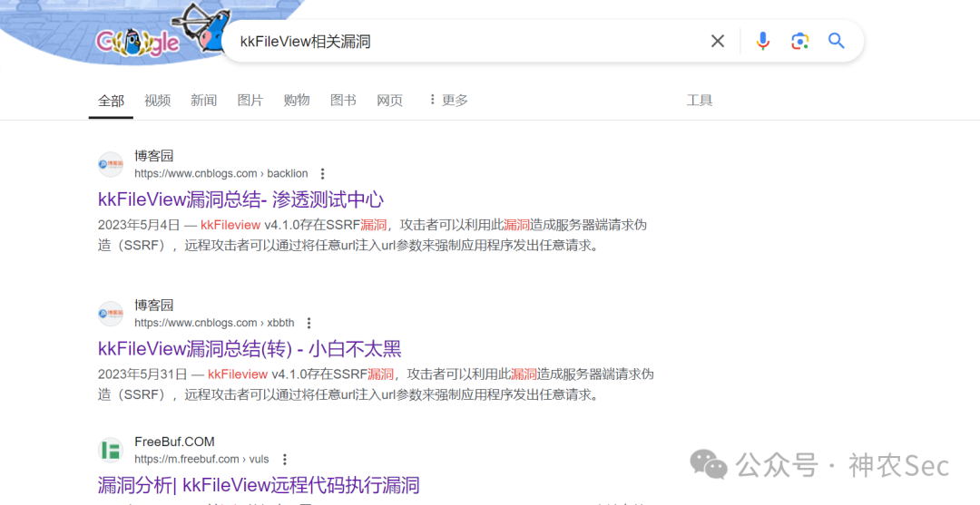Open more options for the backlion result
The image size is (980, 505).
click(322, 173)
